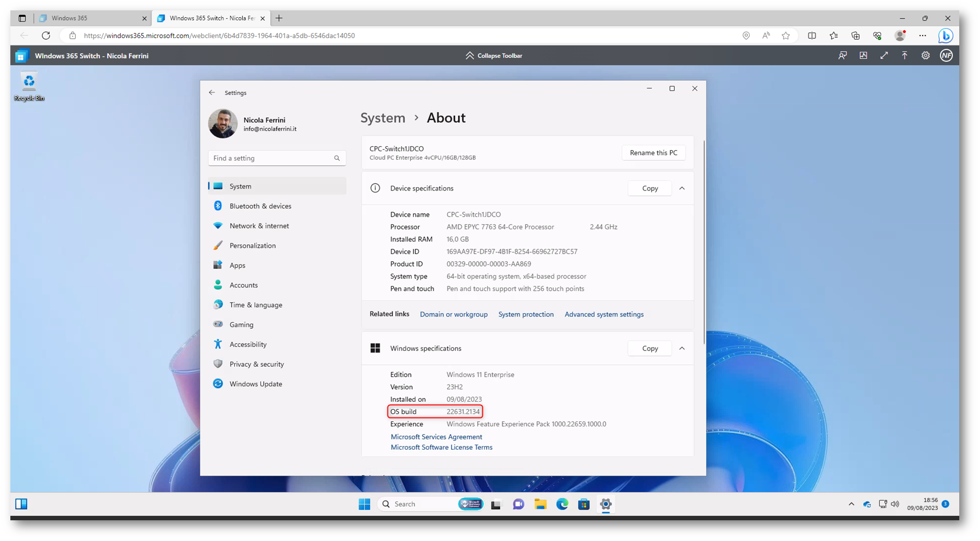Open Gaming settings category
This screenshot has height=541, width=980.
coord(277,324)
